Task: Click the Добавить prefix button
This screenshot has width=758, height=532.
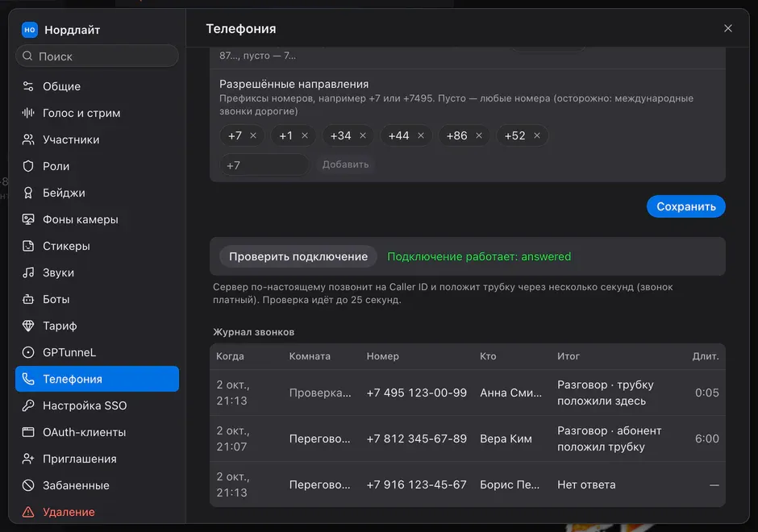Action: click(x=345, y=164)
